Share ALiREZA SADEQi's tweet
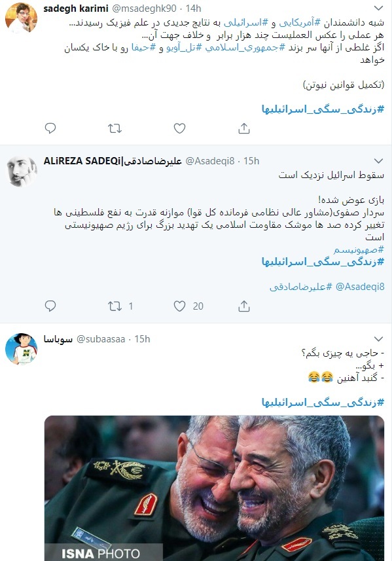Viewport: 392px width, 561px height. pos(244,306)
